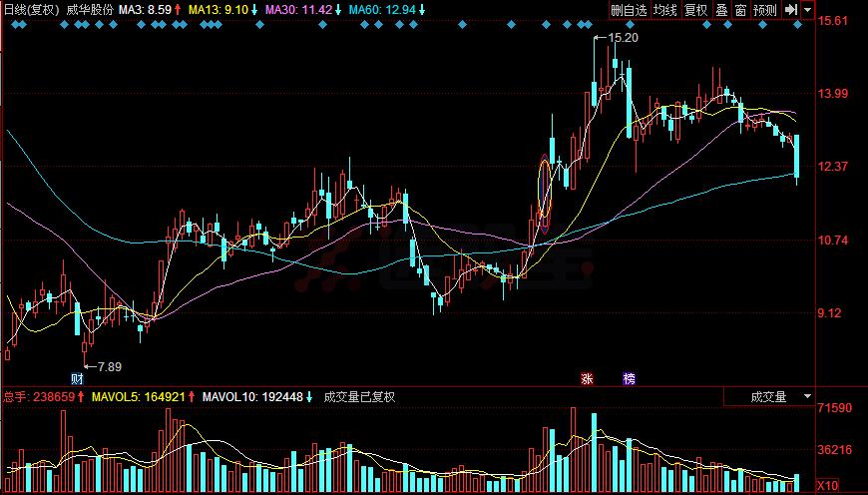Click the 删自选 remove from watchlist button
This screenshot has height=495, width=868.
pos(630,10)
